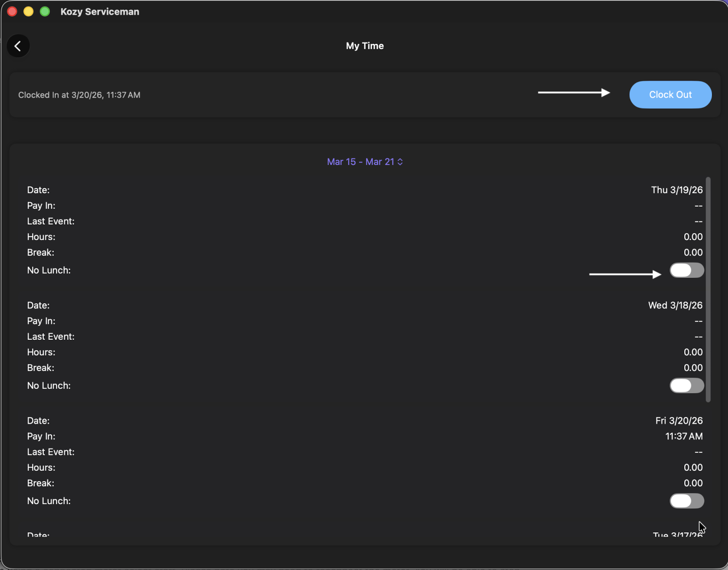Enable No Lunch switch for Wed 3/18/26

[686, 386]
